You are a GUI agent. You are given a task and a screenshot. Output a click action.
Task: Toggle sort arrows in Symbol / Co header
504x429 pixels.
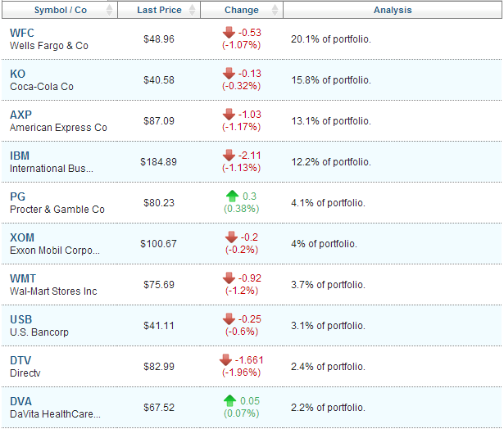109,10
